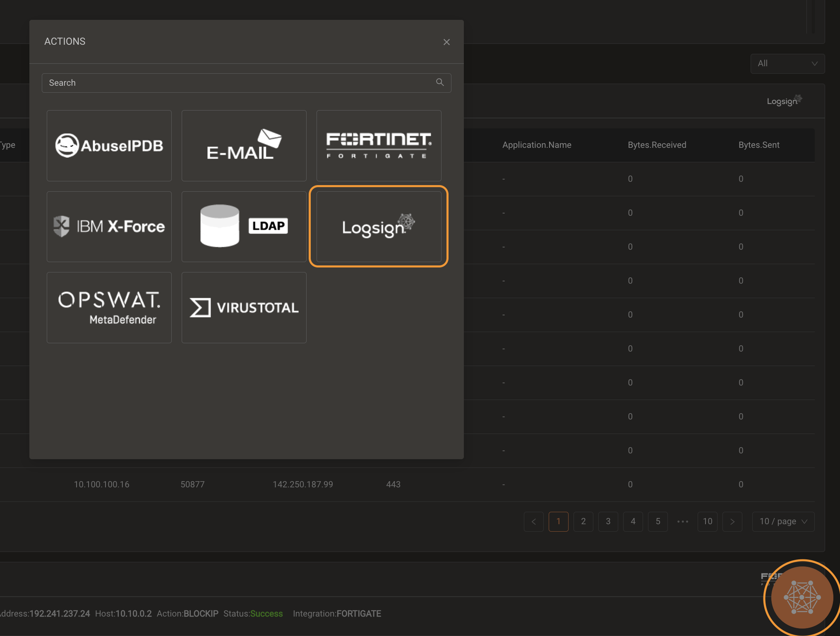Focus the Search field in ACTIONS

tap(246, 83)
